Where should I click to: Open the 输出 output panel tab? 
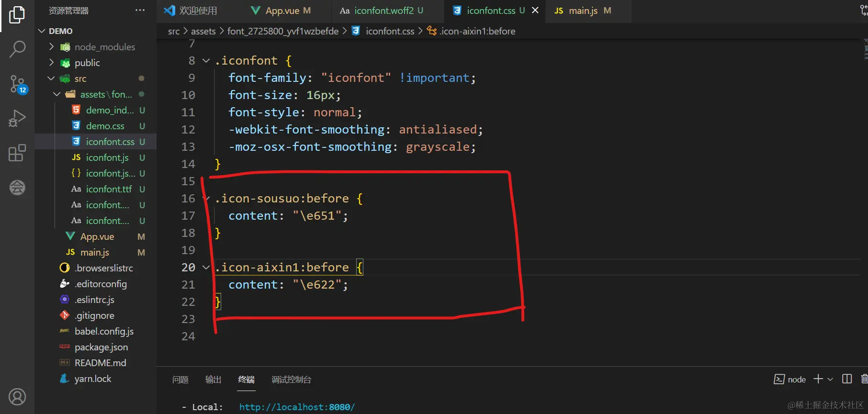(214, 380)
